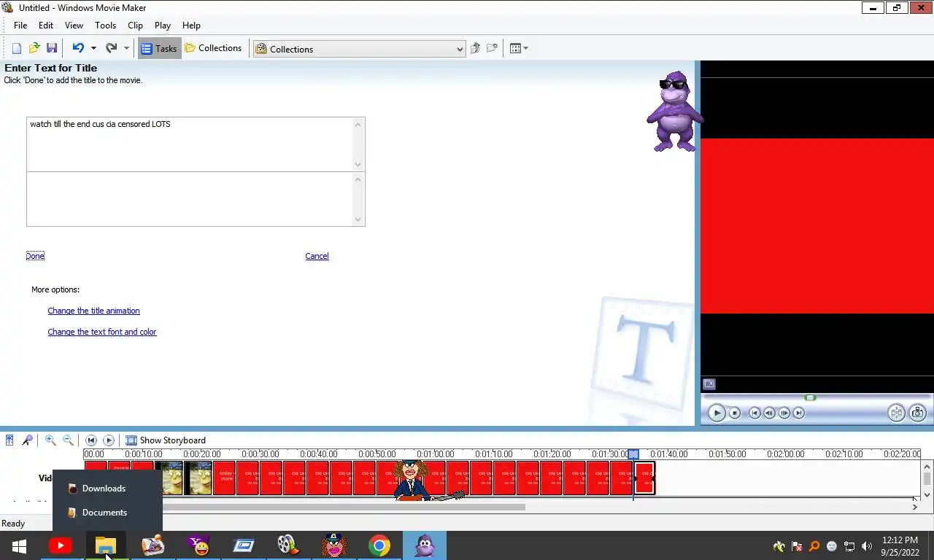Change the title animation
The width and height of the screenshot is (934, 560).
[x=93, y=311]
